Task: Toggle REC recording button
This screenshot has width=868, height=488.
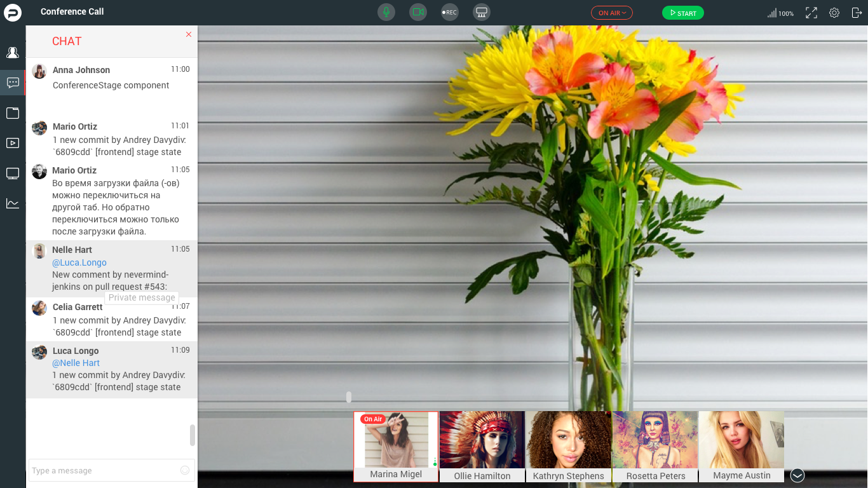Action: (x=450, y=13)
